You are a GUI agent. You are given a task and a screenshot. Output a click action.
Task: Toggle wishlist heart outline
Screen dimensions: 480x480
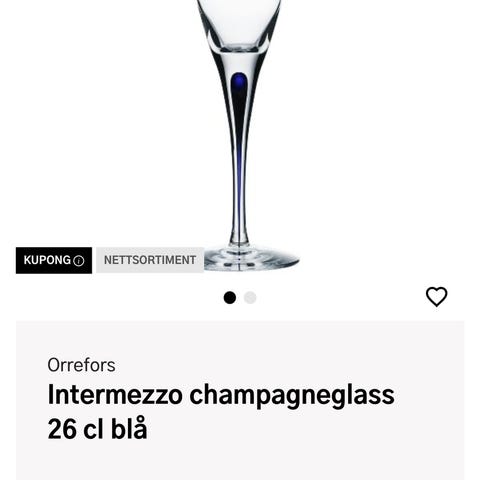[436, 297]
